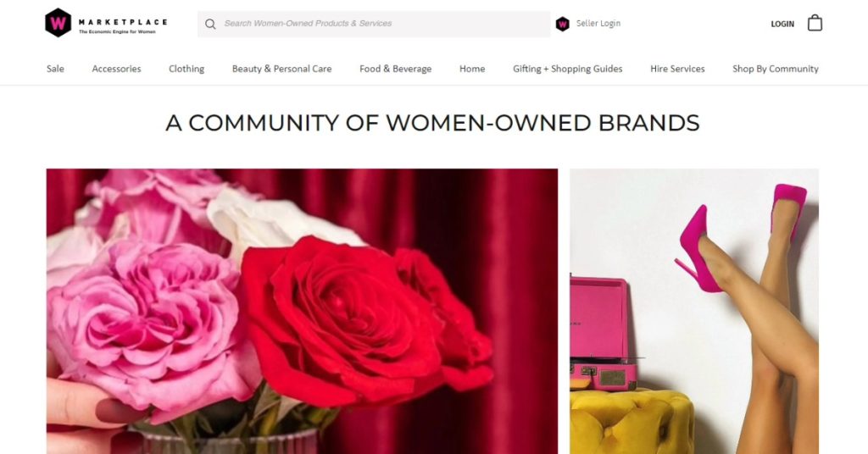868x454 pixels.
Task: Open the Sale menu item
Action: point(55,69)
